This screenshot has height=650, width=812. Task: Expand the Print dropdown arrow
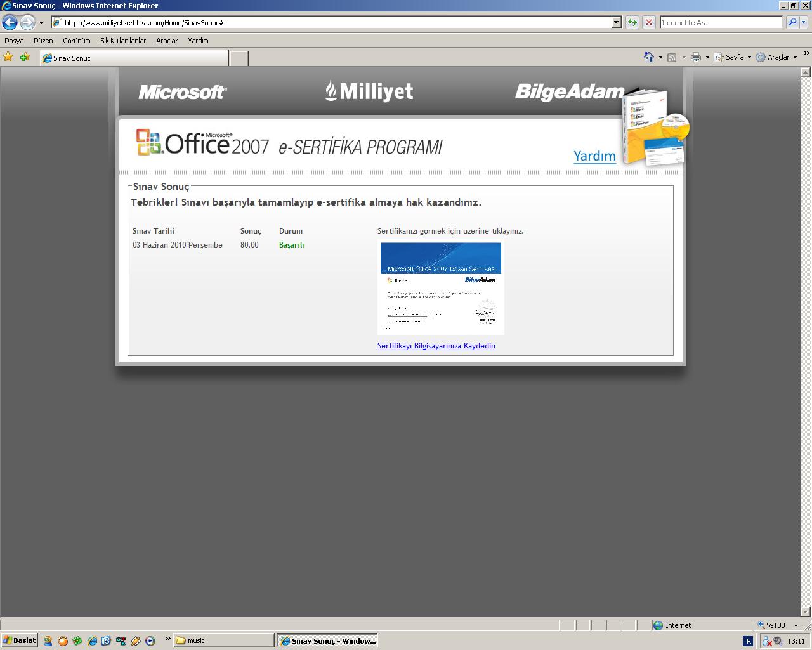pyautogui.click(x=707, y=57)
